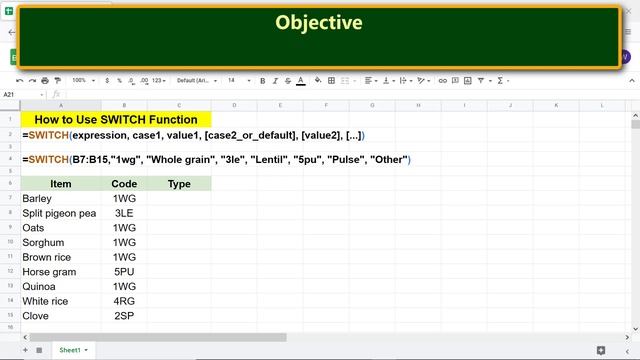Open the All sheets list icon
The image size is (640, 360).
(39, 350)
